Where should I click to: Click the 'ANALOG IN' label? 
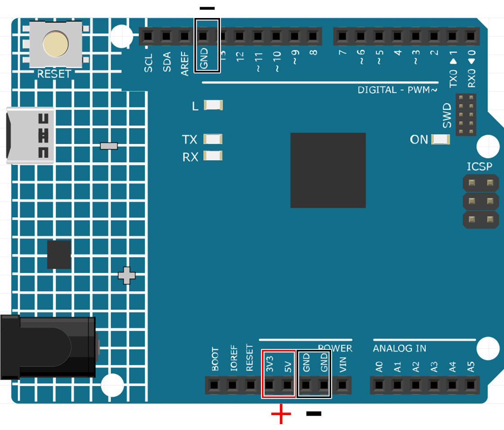tap(400, 349)
